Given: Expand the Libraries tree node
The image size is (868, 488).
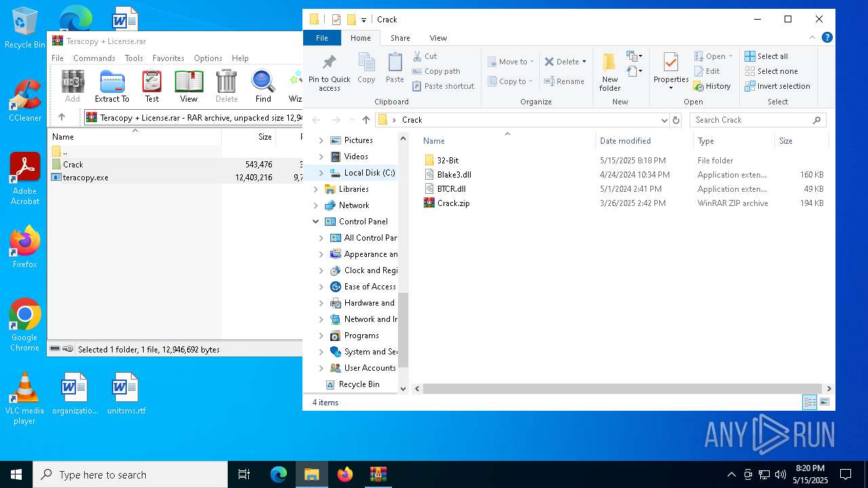Looking at the screenshot, I should click(315, 189).
